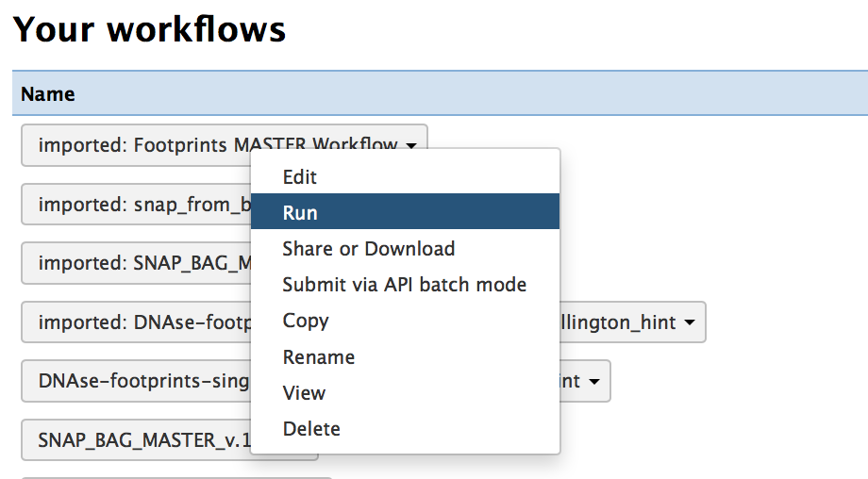Image resolution: width=868 pixels, height=479 pixels.
Task: Click the Your workflows heading
Action: (149, 29)
